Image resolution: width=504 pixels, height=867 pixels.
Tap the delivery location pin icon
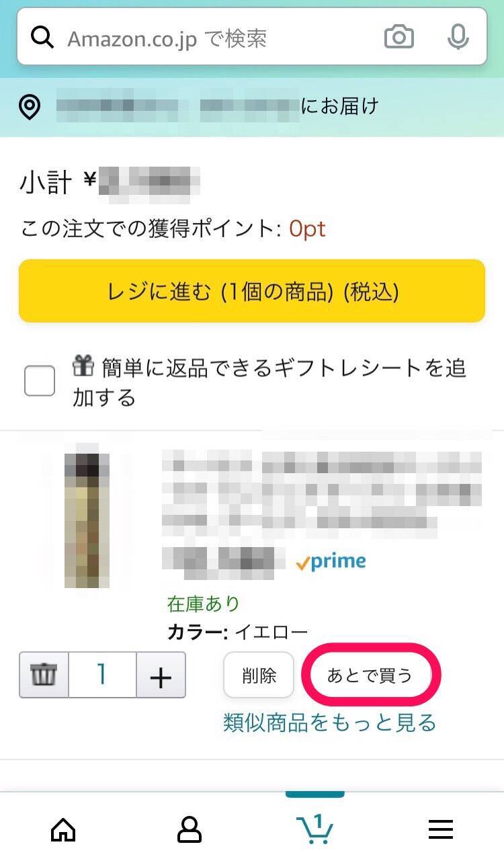pyautogui.click(x=30, y=108)
